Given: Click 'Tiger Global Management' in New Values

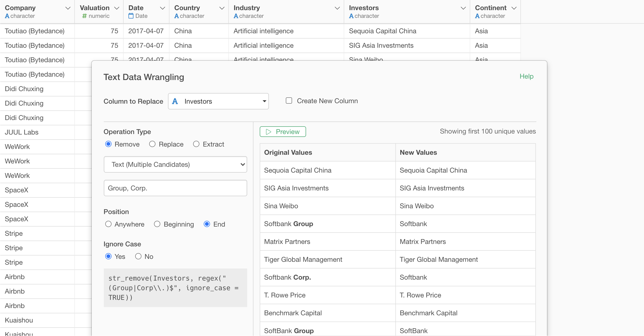Looking at the screenshot, I should point(439,259).
